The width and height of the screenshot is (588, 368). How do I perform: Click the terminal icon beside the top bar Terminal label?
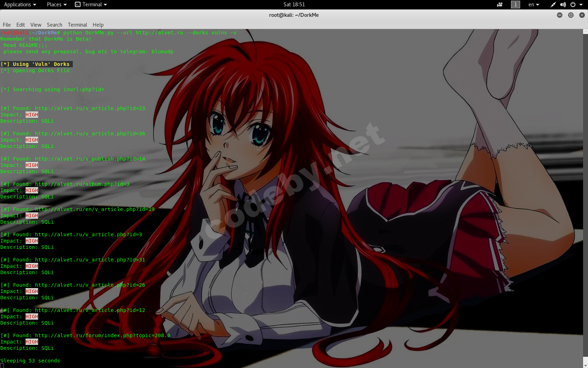78,5
